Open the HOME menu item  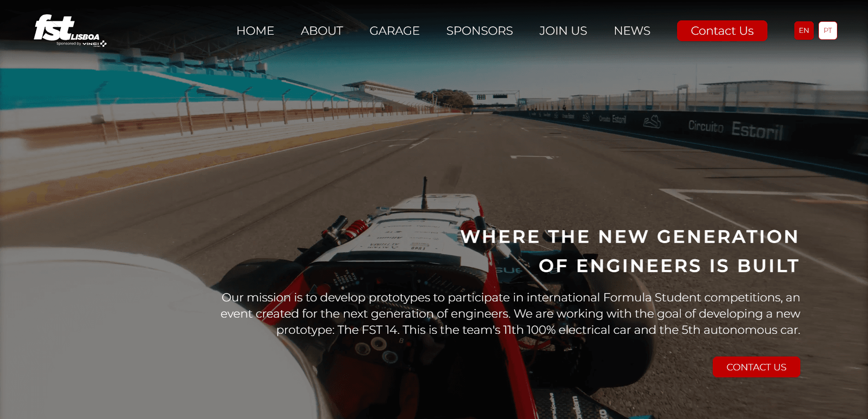point(255,31)
